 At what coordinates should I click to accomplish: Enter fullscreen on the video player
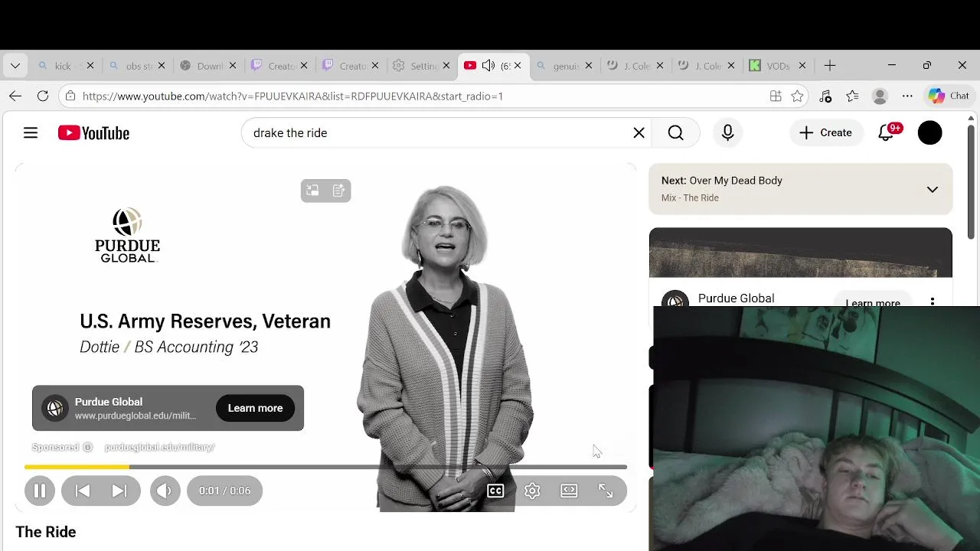tap(606, 491)
